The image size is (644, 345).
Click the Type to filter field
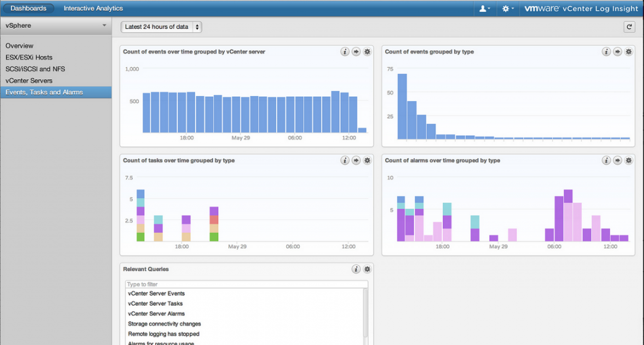pyautogui.click(x=247, y=284)
